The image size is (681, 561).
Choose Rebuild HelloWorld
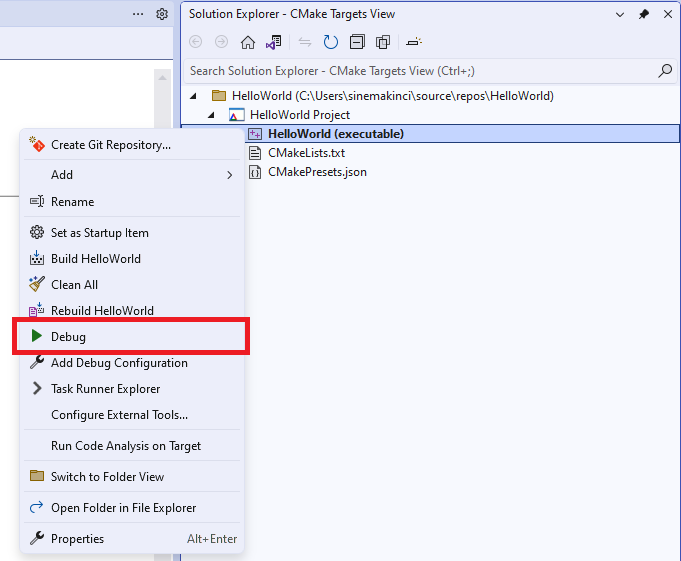(132, 310)
